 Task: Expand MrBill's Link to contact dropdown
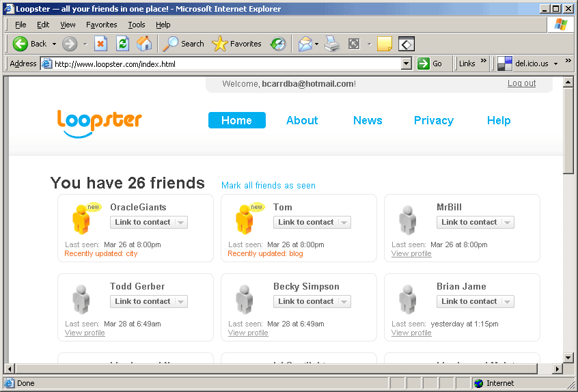point(507,223)
